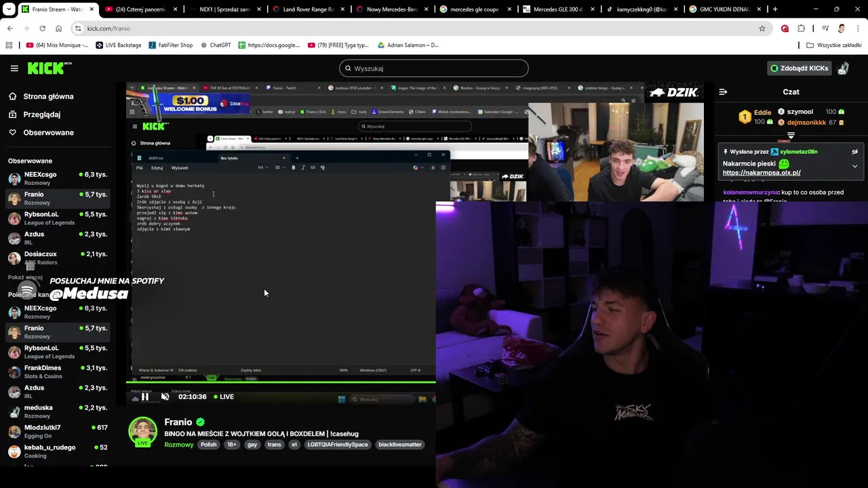This screenshot has width=868, height=488.
Task: Click the stream title BINGO NA MIEŚCIE
Action: click(261, 434)
